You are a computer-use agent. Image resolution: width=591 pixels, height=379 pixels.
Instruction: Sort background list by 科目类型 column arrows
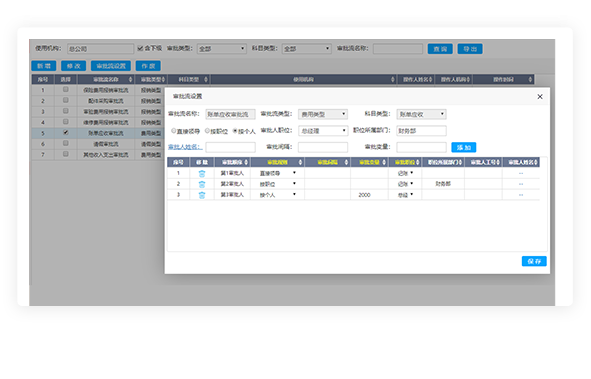(x=206, y=79)
